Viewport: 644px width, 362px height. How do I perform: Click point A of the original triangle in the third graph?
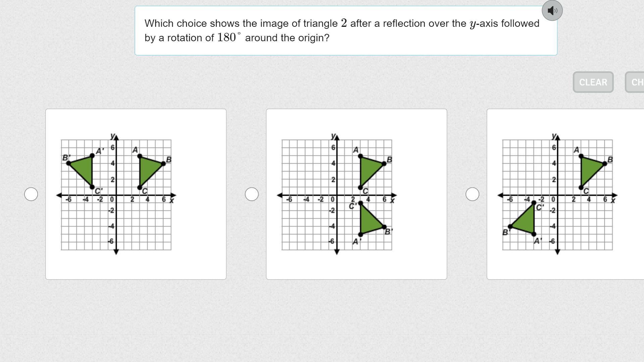[581, 156]
